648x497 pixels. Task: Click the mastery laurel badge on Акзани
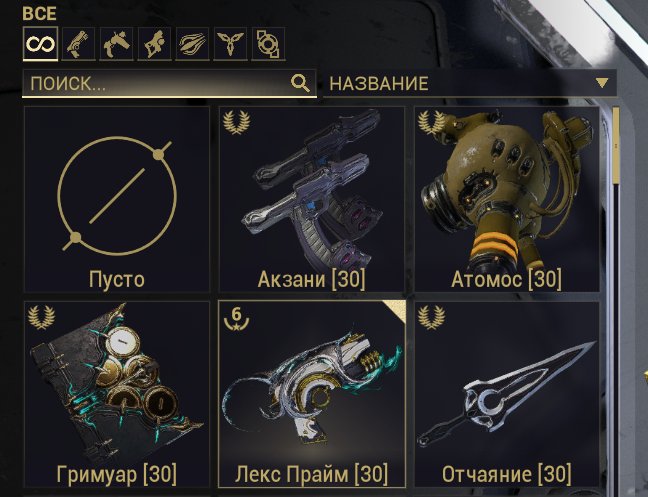(236, 122)
